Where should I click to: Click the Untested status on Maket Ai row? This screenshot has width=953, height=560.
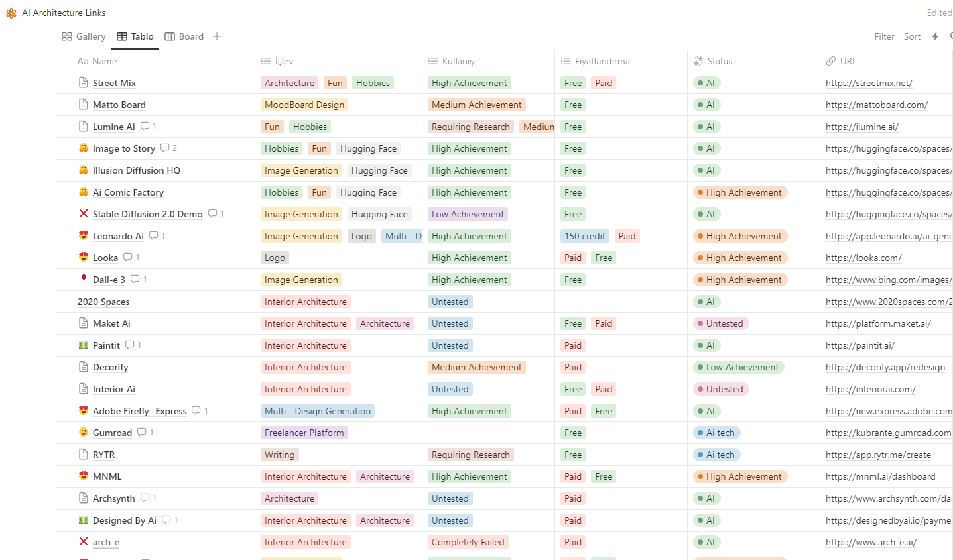point(721,323)
